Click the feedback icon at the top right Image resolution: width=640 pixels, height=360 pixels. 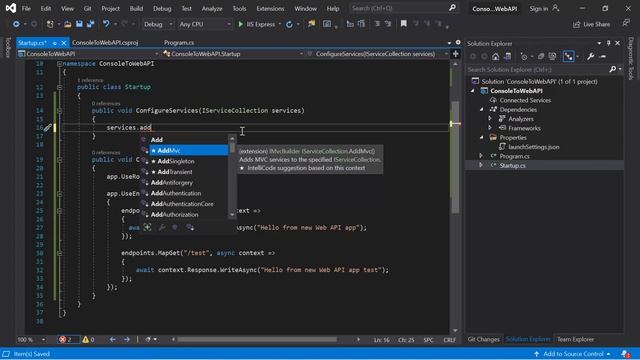point(626,24)
